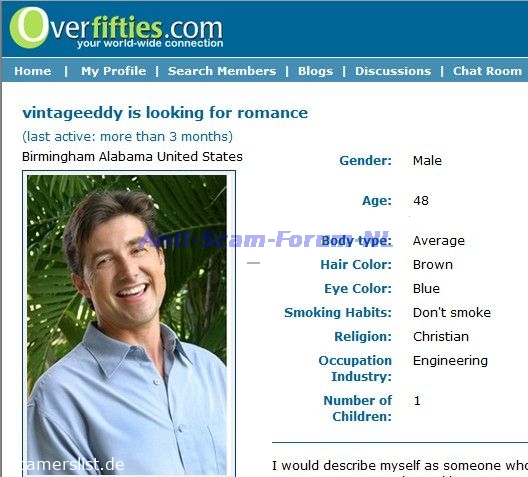The image size is (528, 477).
Task: Click the Overfifties.com green O logo
Action: 29,28
